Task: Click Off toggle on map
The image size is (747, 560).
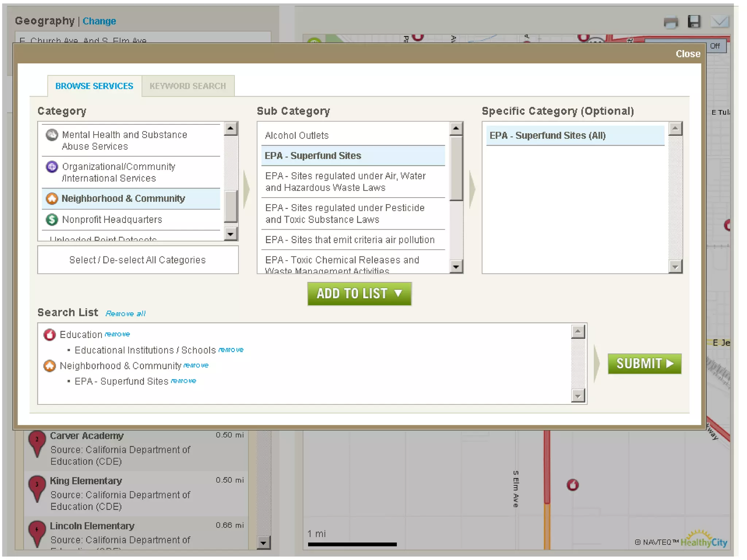Action: point(715,46)
